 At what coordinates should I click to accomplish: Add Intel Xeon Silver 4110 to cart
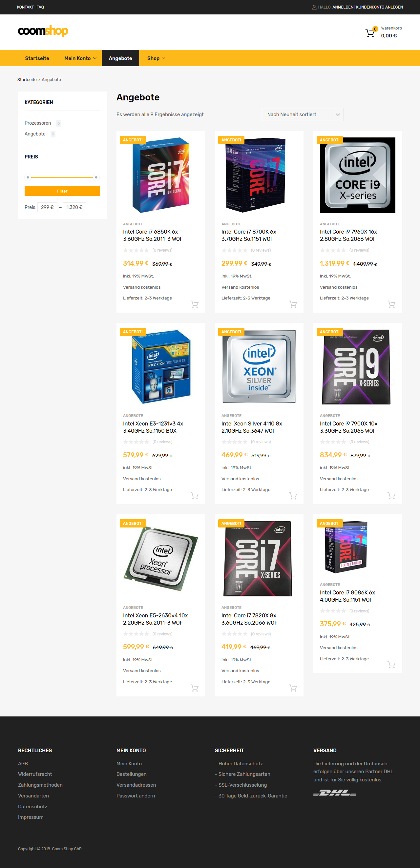[x=293, y=496]
